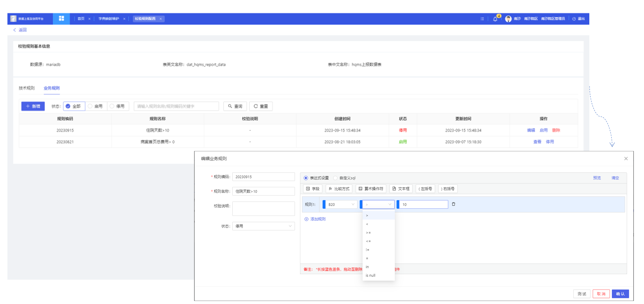Screen dimensions: 644x304
Task: Click the 清空 link in dialog
Action: [615, 178]
